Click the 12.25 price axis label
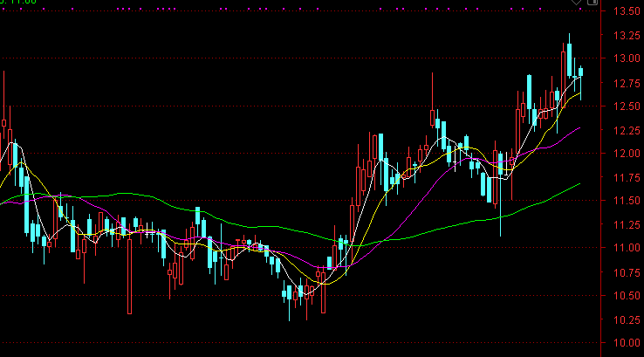This screenshot has width=644, height=357. point(627,131)
